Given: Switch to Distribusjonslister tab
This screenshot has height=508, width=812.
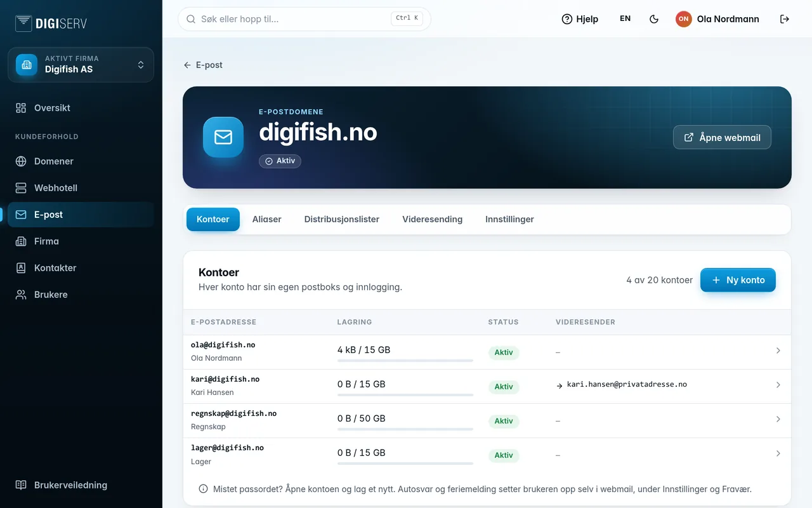Looking at the screenshot, I should click(342, 219).
